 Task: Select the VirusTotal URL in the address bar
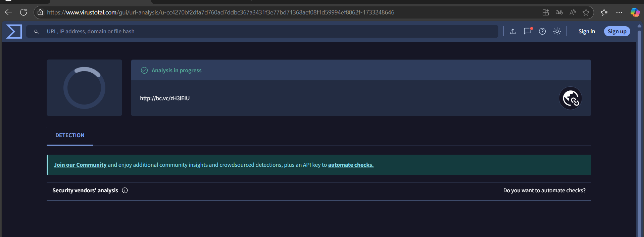click(220, 12)
